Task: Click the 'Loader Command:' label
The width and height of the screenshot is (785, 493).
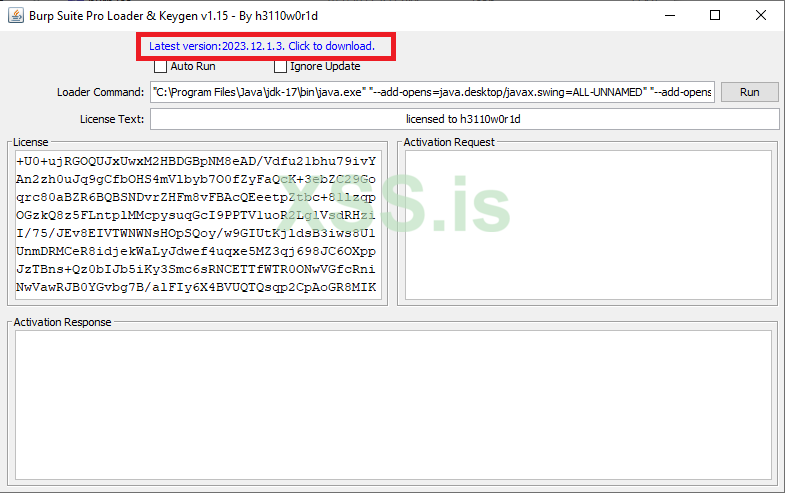Action: tap(100, 92)
